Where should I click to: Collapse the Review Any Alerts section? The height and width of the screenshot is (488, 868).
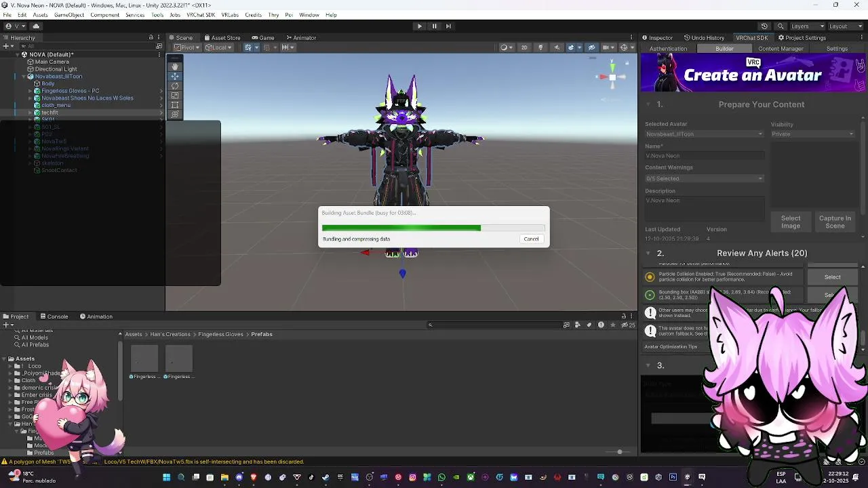pos(649,253)
